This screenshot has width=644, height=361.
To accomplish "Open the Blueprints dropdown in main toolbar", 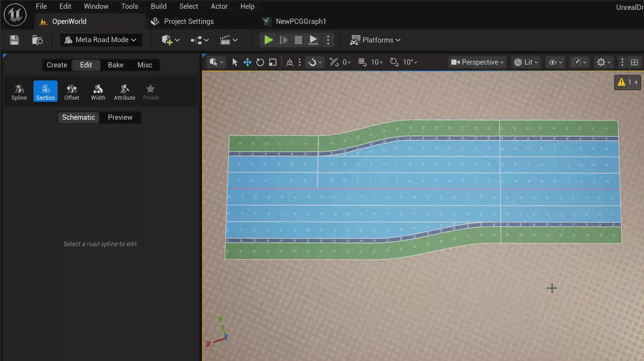I will (x=199, y=40).
